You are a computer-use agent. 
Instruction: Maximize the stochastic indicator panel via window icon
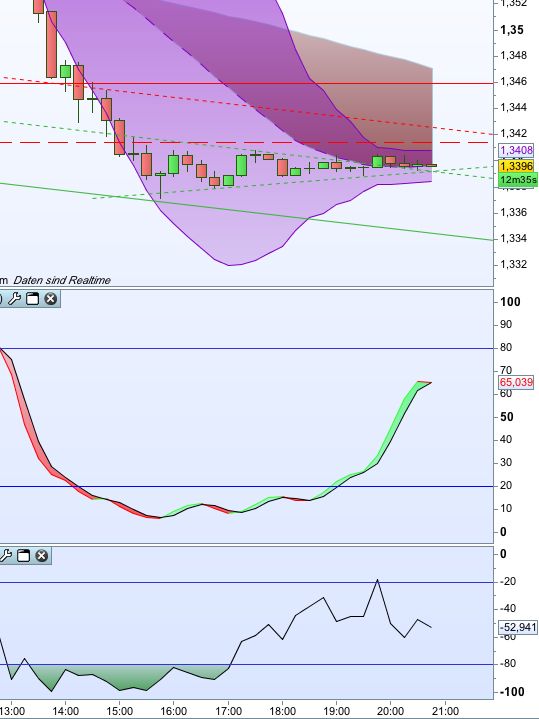tap(32, 299)
